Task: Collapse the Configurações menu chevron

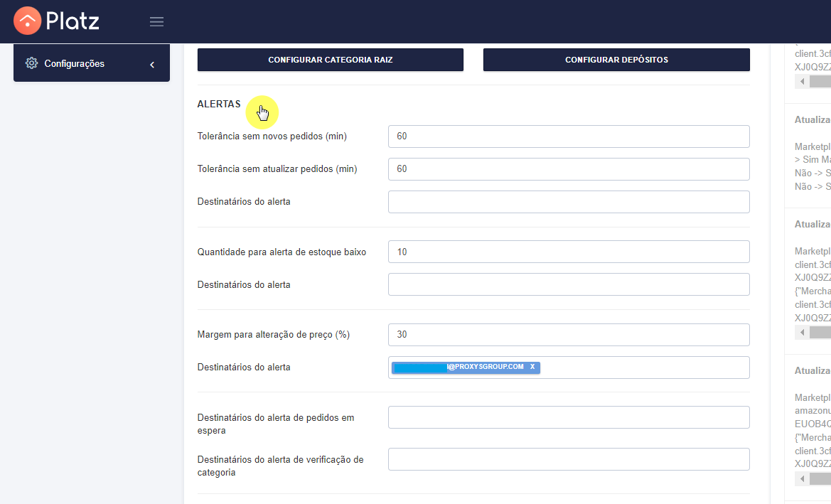Action: pos(152,64)
